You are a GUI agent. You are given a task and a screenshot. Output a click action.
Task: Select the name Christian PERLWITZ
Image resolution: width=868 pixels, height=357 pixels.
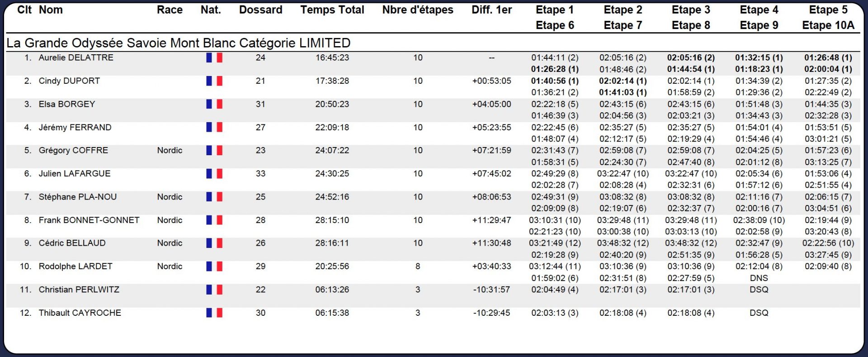79,290
